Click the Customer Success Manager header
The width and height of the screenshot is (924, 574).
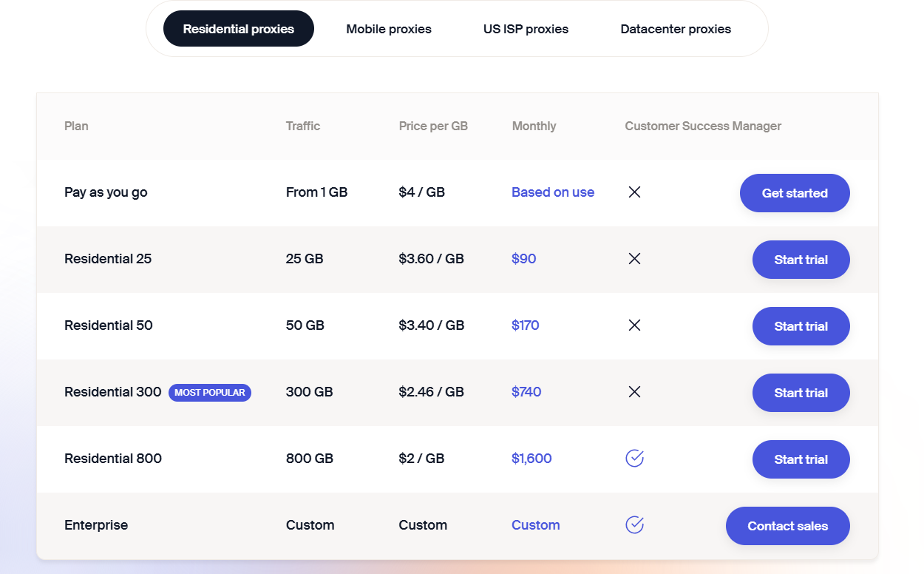click(703, 126)
